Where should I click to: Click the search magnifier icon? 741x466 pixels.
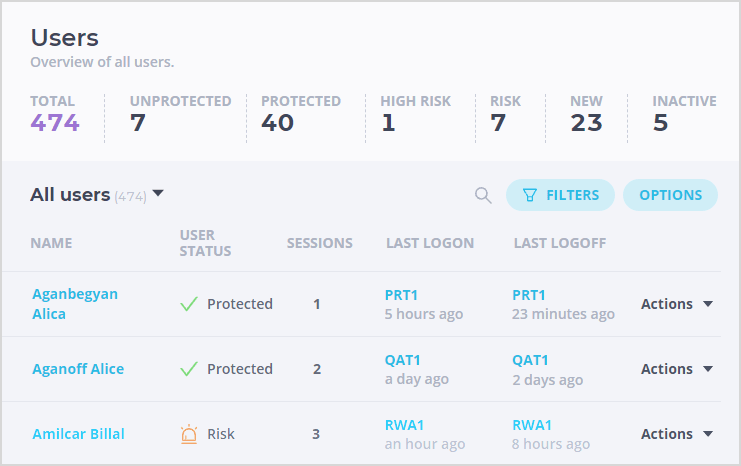(x=483, y=195)
